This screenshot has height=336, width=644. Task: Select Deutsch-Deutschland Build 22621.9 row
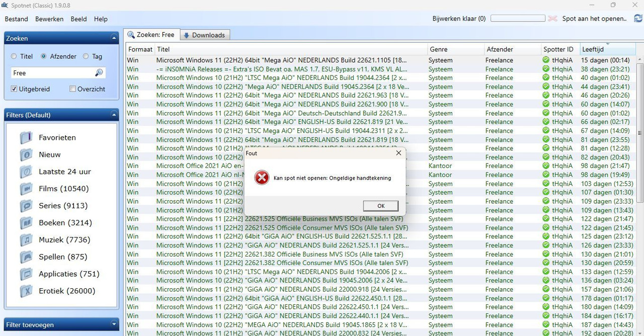coord(381,113)
